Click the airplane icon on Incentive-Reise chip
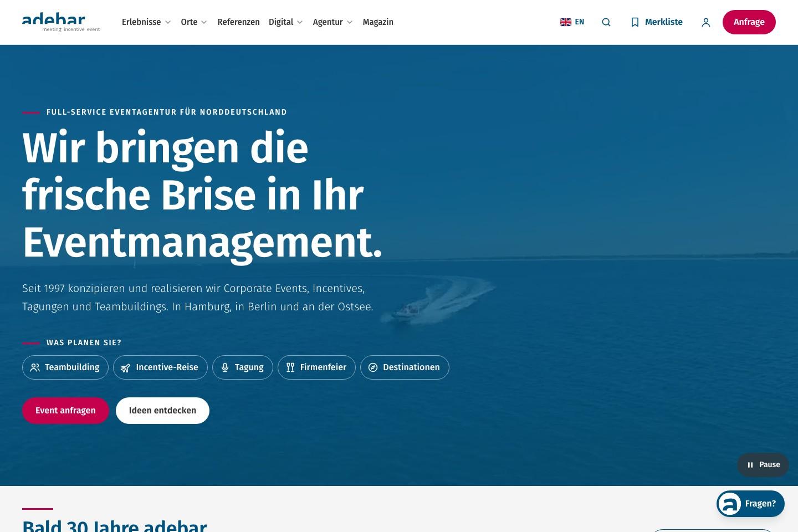Screen dimensions: 798x532 tap(126, 367)
